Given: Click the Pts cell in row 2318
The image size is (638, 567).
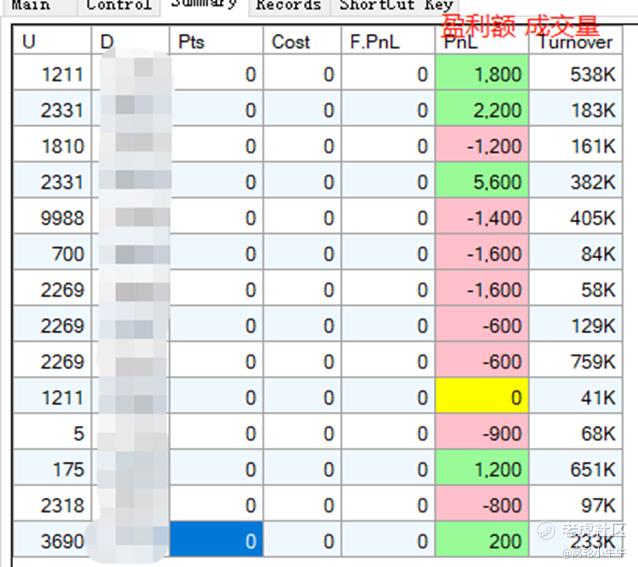Looking at the screenshot, I should click(x=216, y=503).
